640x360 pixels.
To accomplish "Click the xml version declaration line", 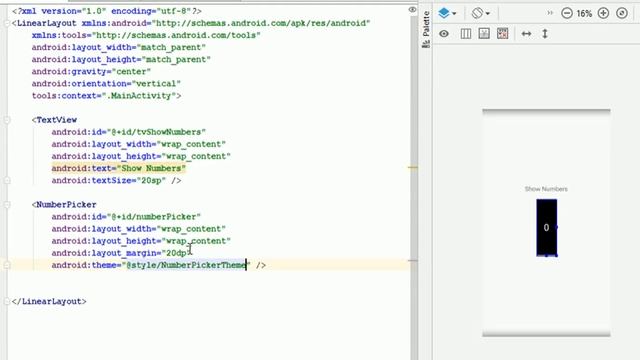I will (107, 11).
